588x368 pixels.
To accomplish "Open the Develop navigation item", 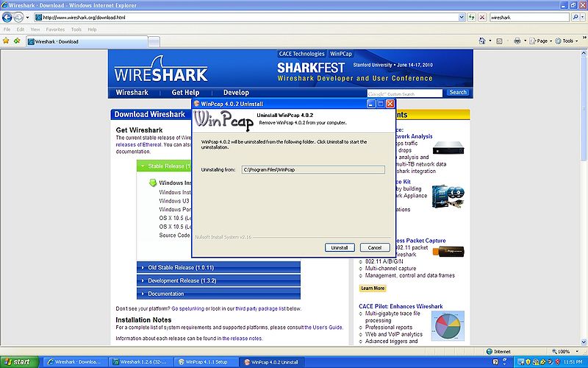I will [x=236, y=93].
